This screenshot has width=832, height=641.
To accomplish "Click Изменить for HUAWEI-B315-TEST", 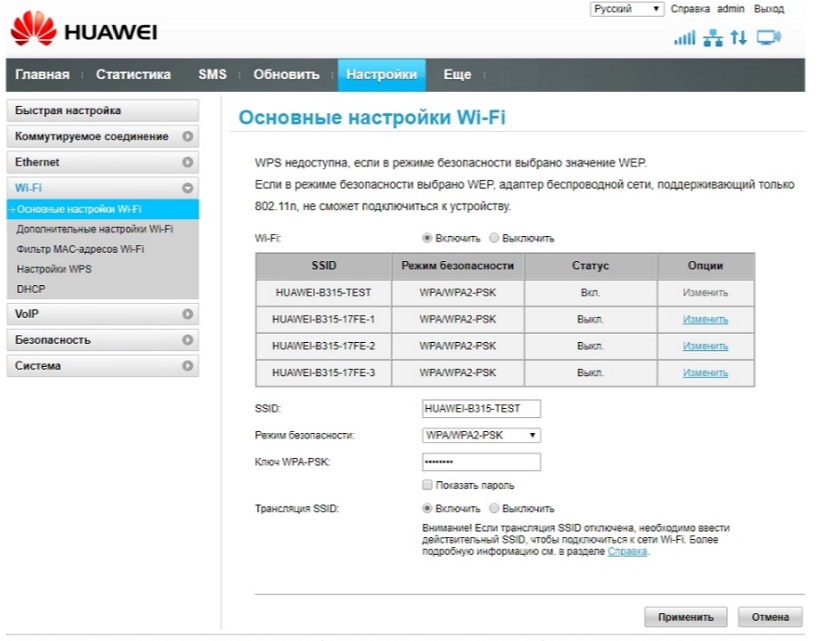I will coord(705,292).
